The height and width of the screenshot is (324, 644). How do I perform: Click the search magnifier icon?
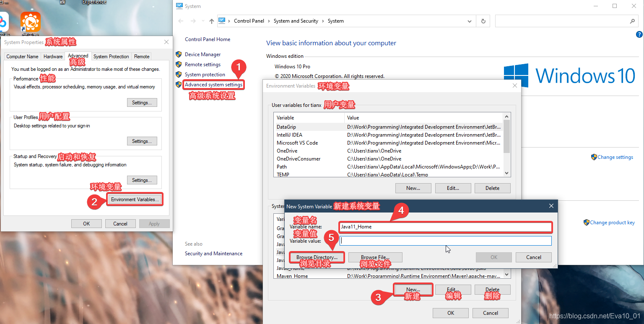632,21
